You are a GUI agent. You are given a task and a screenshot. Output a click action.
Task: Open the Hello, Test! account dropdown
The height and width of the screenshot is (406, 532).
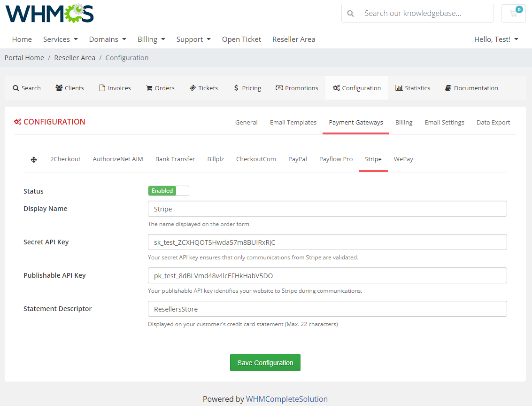[x=496, y=39]
